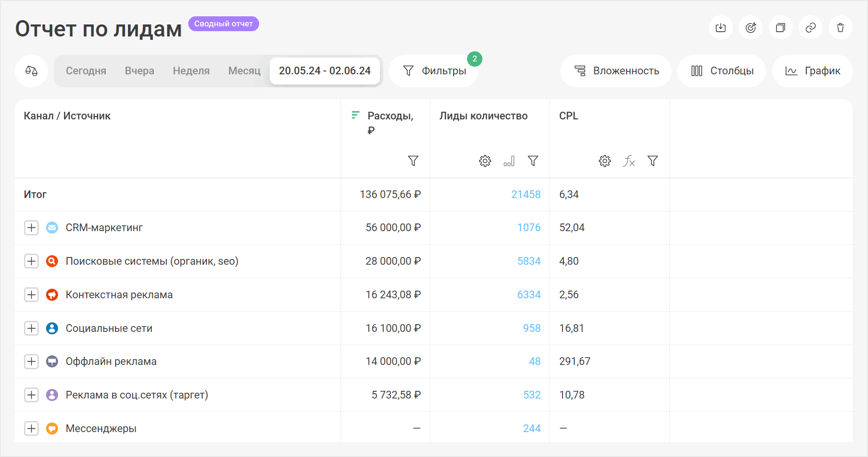Image resolution: width=868 pixels, height=457 pixels.
Task: Open Поисковые системы leads 5834
Action: pyautogui.click(x=529, y=261)
